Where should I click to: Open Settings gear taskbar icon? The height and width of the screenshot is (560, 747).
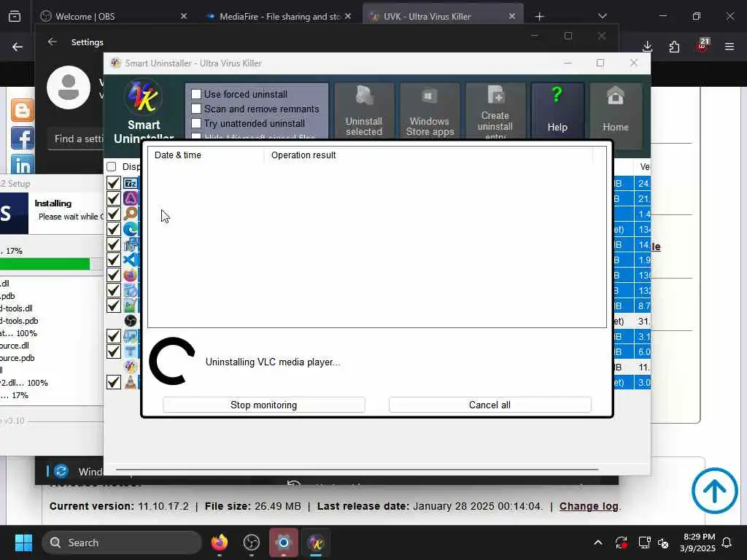(284, 542)
